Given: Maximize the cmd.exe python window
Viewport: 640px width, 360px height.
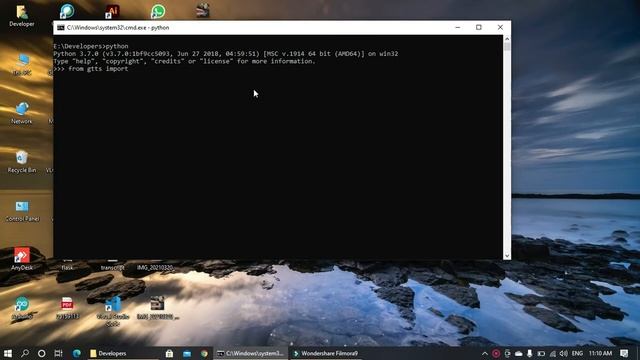Looking at the screenshot, I should pyautogui.click(x=479, y=27).
